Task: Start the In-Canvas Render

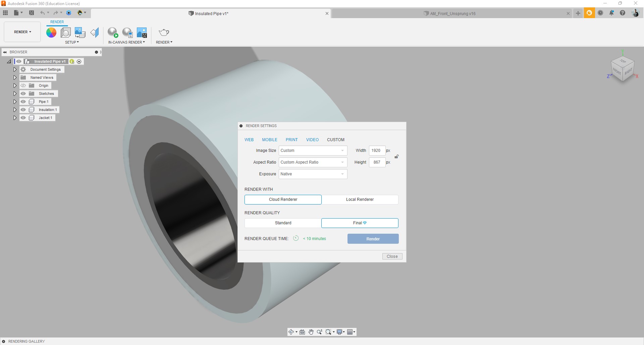Action: click(x=113, y=32)
